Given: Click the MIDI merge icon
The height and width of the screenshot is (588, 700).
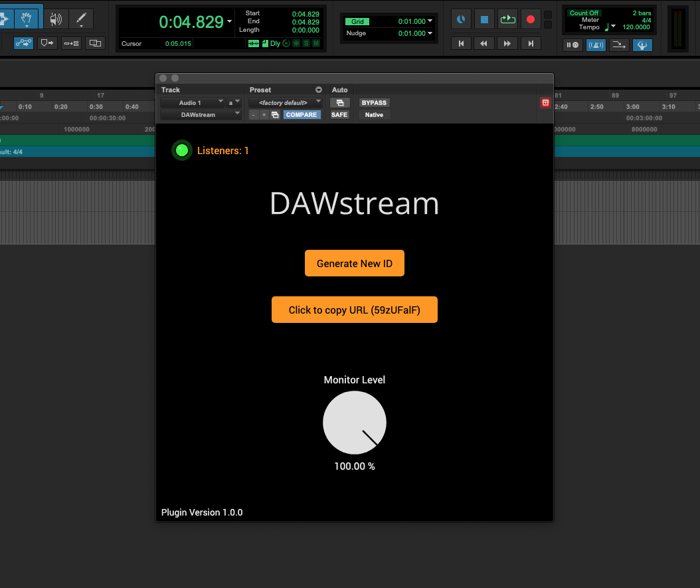Looking at the screenshot, I should pos(618,45).
